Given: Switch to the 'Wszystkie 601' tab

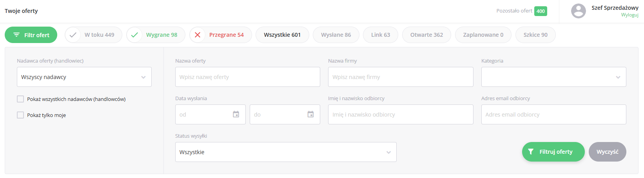Looking at the screenshot, I should (x=282, y=35).
